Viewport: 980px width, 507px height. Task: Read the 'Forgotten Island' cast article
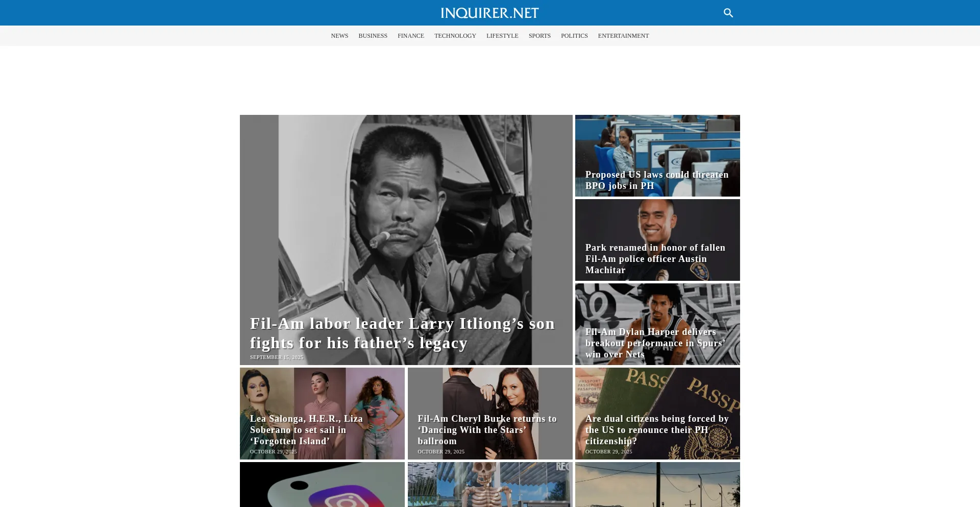pos(306,429)
